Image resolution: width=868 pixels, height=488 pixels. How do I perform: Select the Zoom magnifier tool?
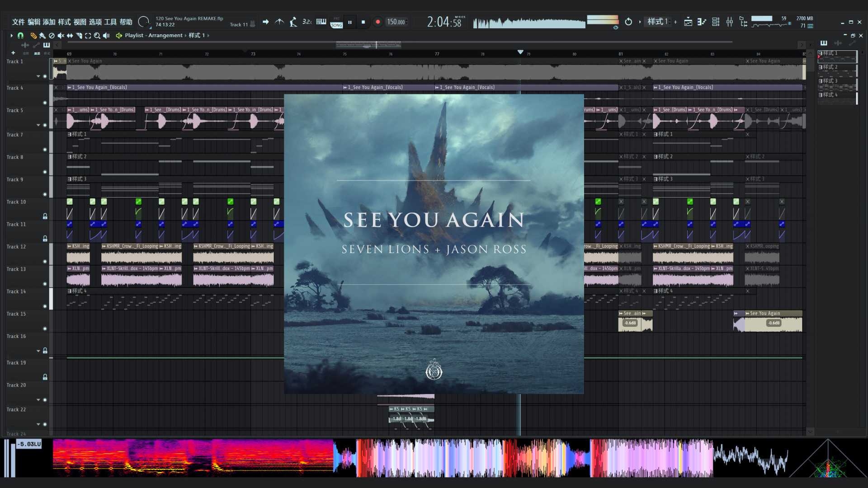coord(97,35)
